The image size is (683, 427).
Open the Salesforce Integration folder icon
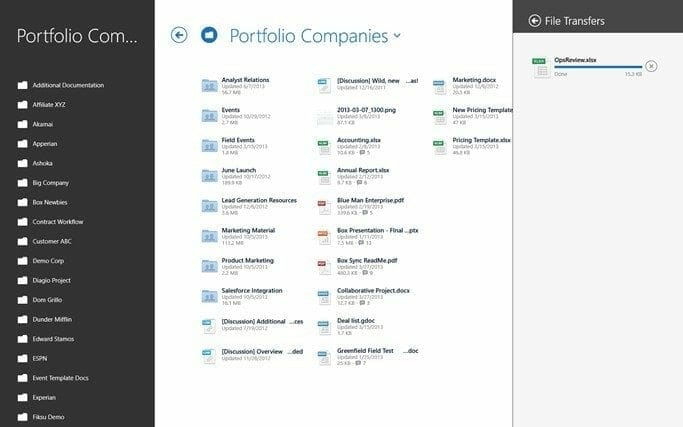point(209,297)
